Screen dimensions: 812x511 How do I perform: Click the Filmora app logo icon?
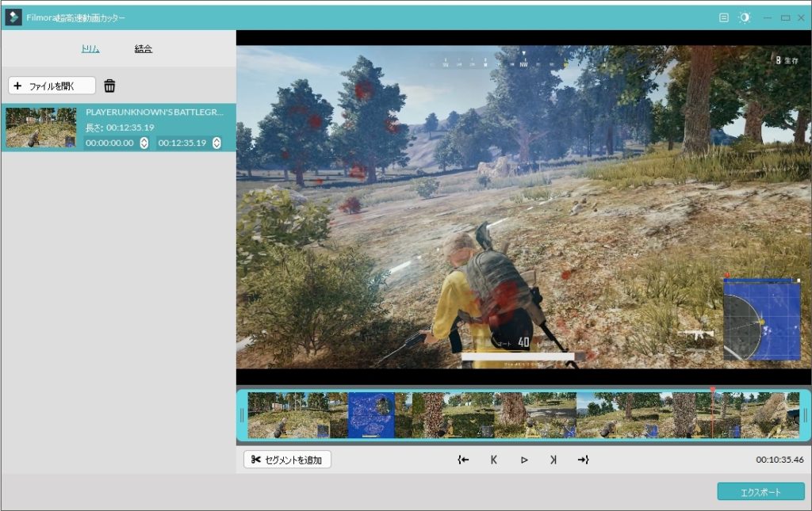13,17
